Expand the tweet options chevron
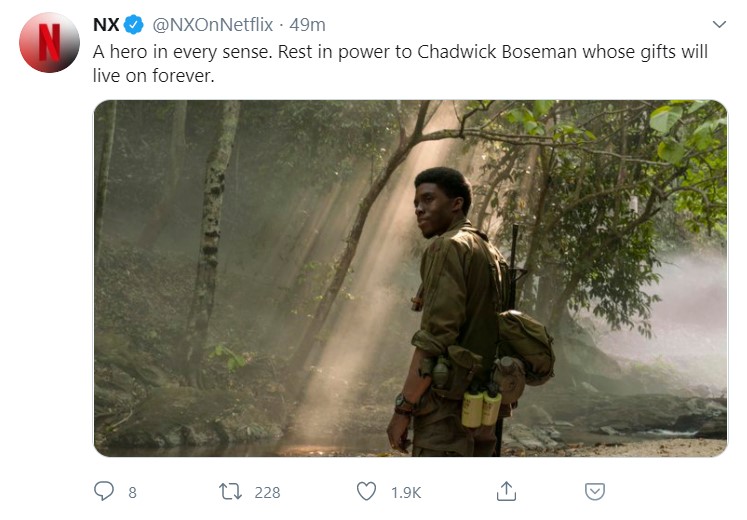 click(719, 24)
